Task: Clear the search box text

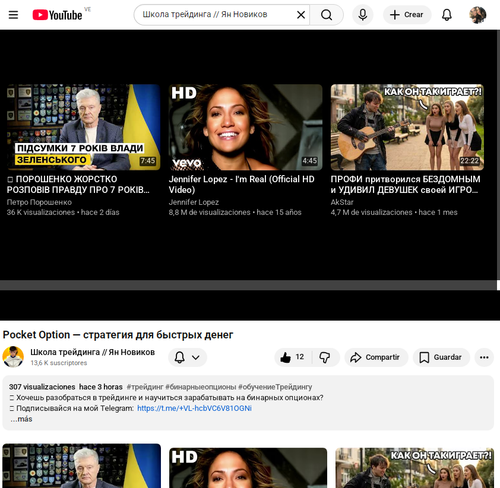Action: (301, 15)
